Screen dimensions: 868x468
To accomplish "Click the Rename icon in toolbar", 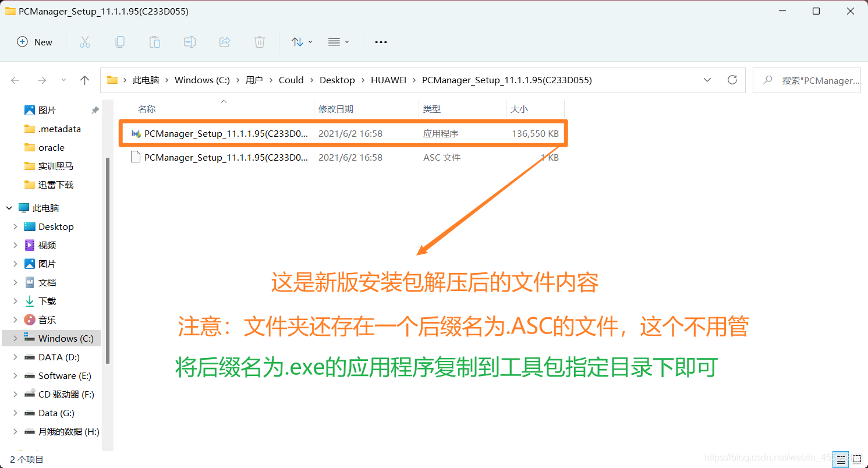I will 190,42.
